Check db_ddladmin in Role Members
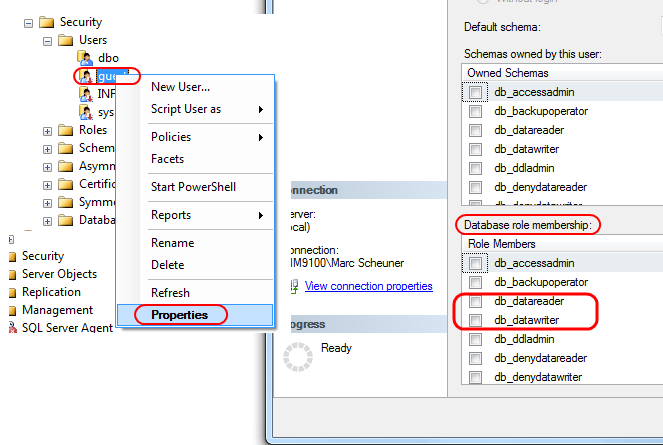This screenshot has width=663, height=445. tap(475, 339)
